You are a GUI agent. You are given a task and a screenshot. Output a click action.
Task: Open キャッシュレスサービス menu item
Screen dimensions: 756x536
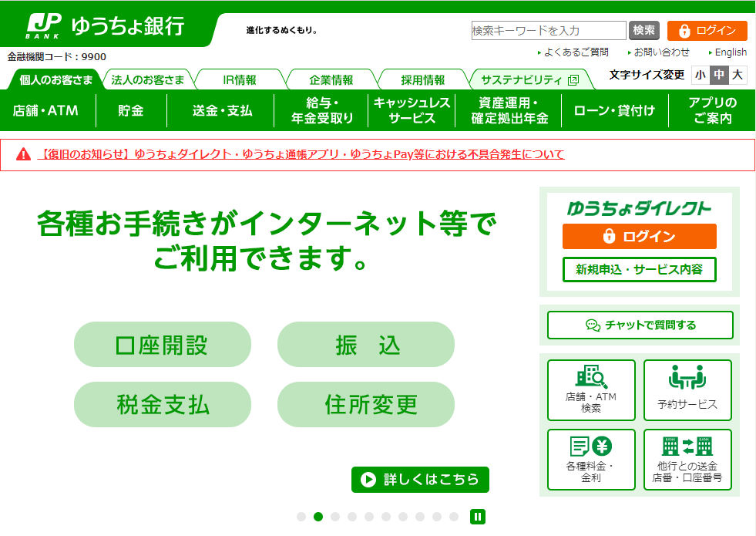pos(412,110)
